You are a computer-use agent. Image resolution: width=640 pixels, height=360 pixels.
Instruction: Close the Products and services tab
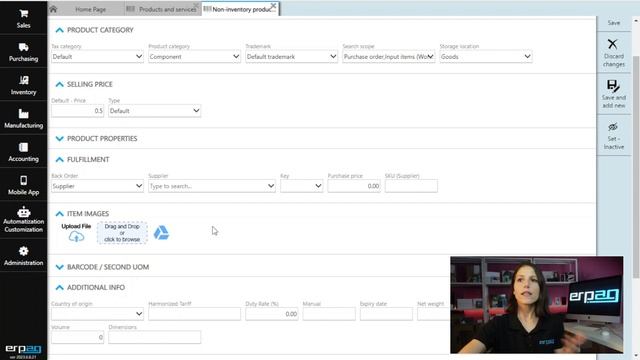point(196,6)
